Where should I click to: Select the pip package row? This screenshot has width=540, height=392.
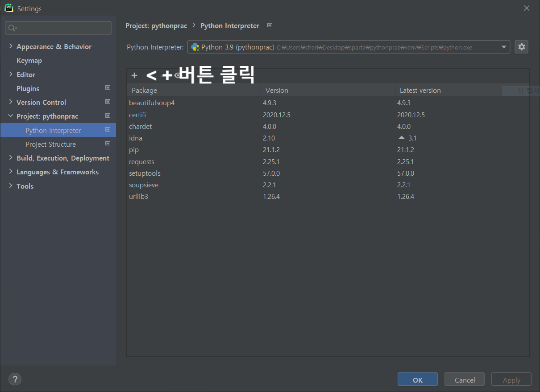click(328, 149)
